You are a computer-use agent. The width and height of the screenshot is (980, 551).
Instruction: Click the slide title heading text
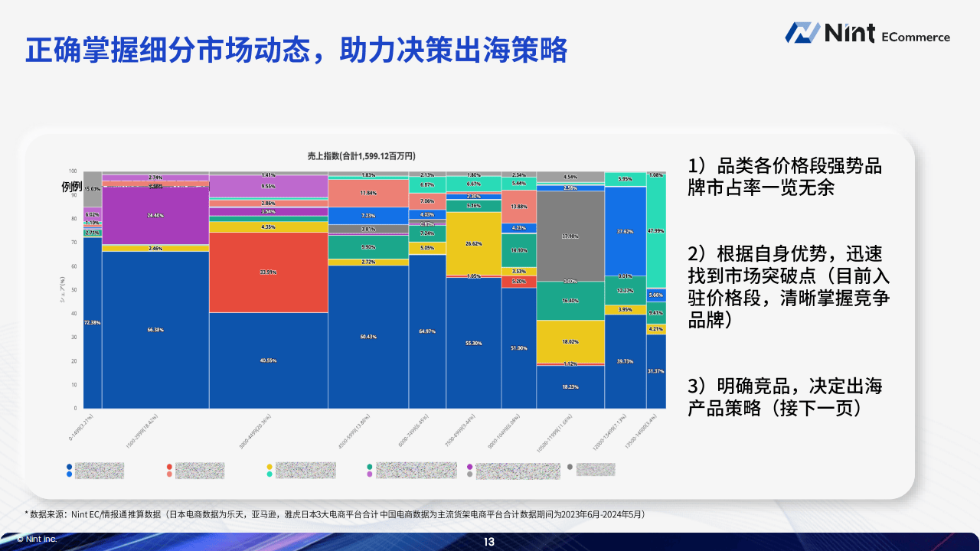(296, 50)
